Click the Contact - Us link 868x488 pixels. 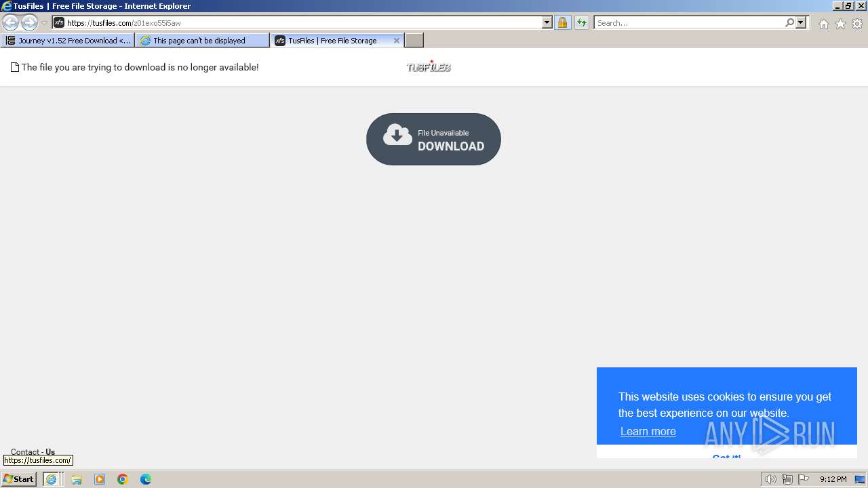tap(33, 452)
